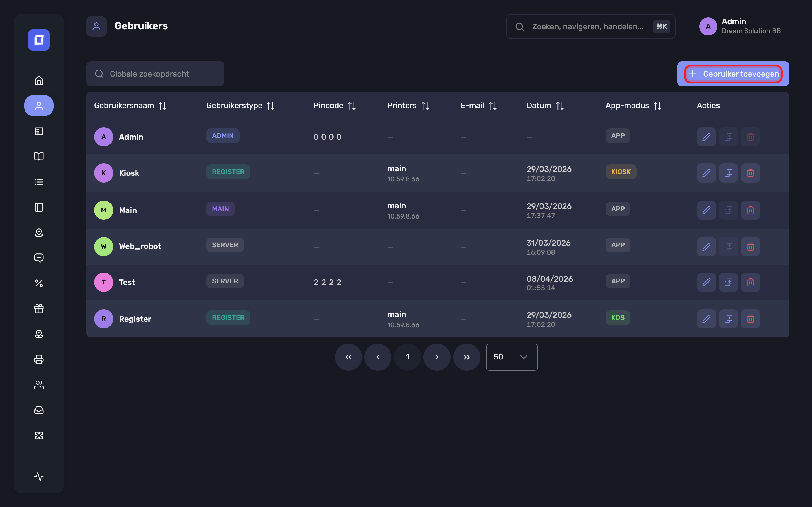Screen dimensions: 812x507
Task: Edit the Kiosk user with pencil icon
Action: click(x=706, y=173)
